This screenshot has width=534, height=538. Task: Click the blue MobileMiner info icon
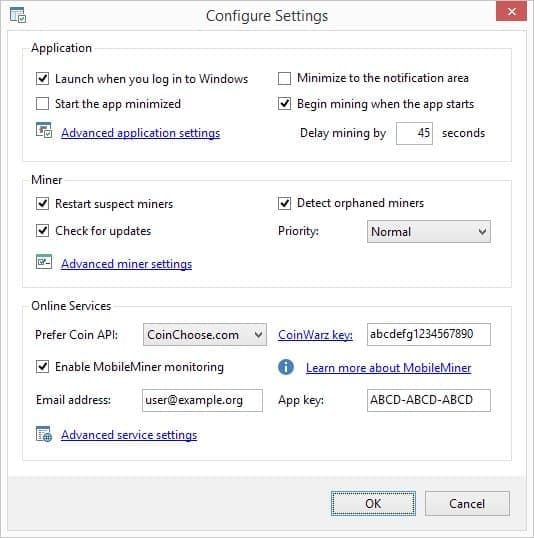286,367
